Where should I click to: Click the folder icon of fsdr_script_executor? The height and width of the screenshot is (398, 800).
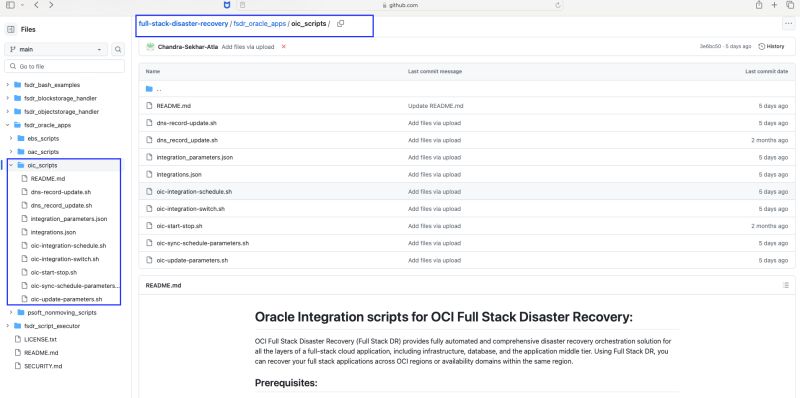pos(18,326)
